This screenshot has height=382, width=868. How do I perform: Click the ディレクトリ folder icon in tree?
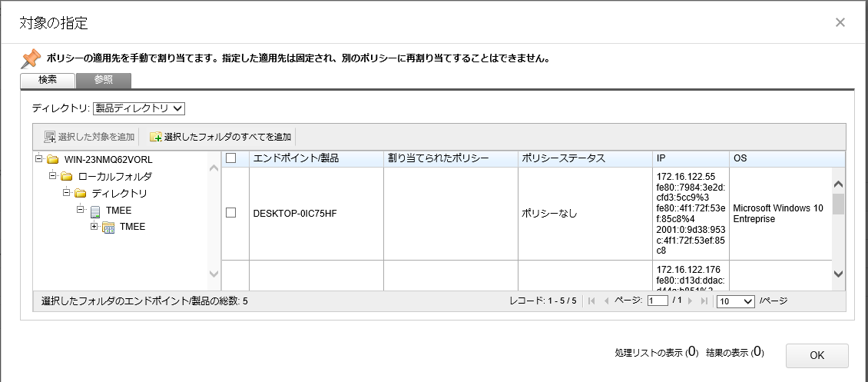(80, 194)
